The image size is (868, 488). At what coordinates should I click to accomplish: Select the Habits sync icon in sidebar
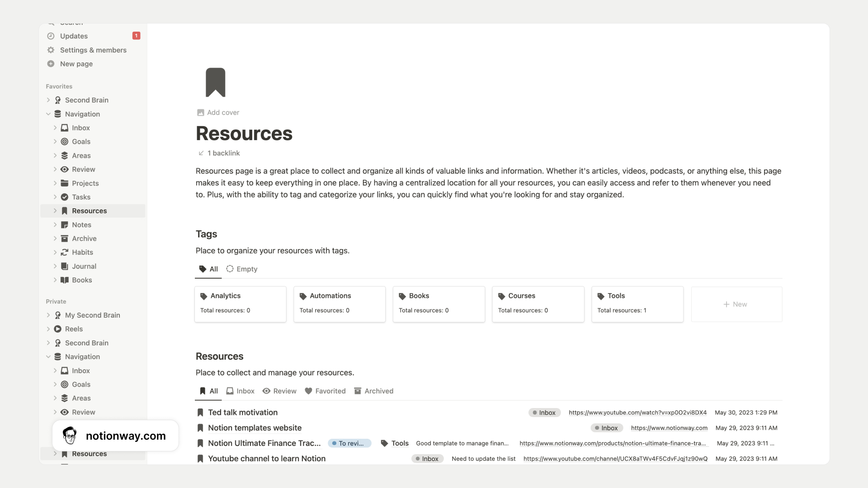(64, 252)
